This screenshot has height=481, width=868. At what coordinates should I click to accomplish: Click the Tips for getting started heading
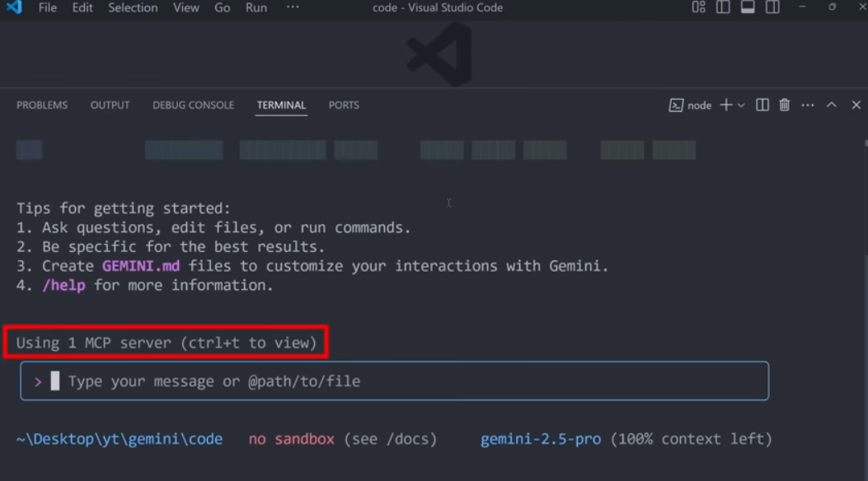coord(124,208)
